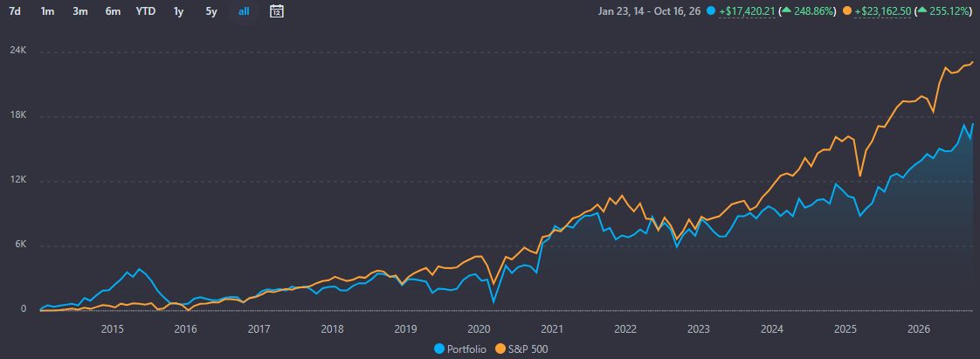Show the 1y time range
The height and width of the screenshot is (359, 980).
pyautogui.click(x=179, y=11)
